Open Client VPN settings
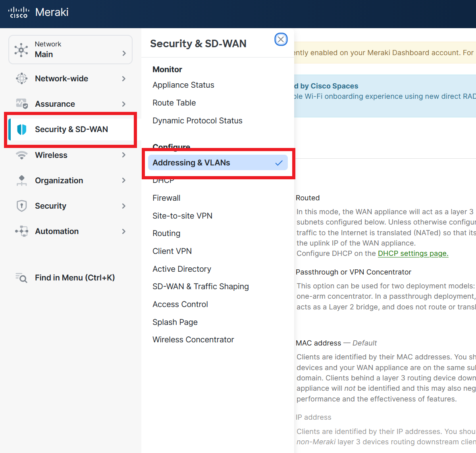 [172, 251]
